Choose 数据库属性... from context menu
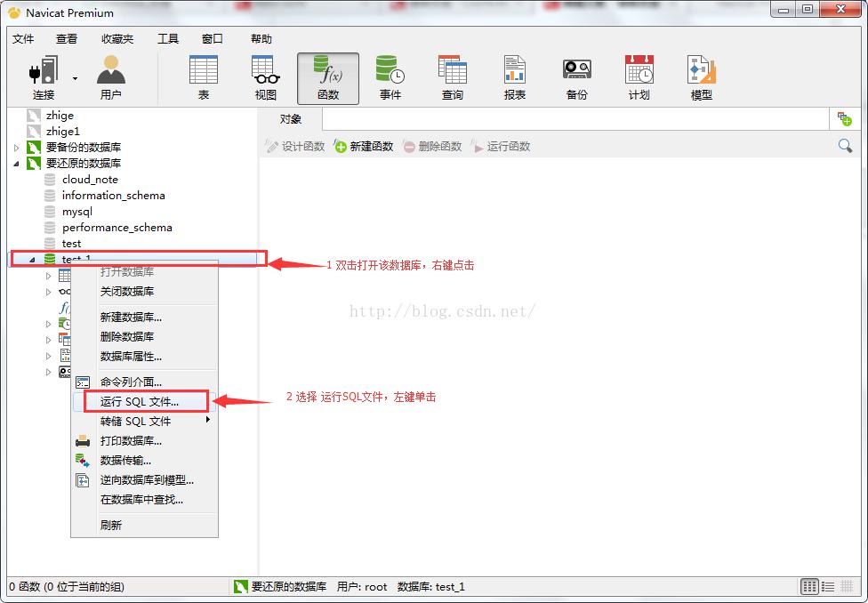Screen dimensions: 868x603 [x=144, y=357]
